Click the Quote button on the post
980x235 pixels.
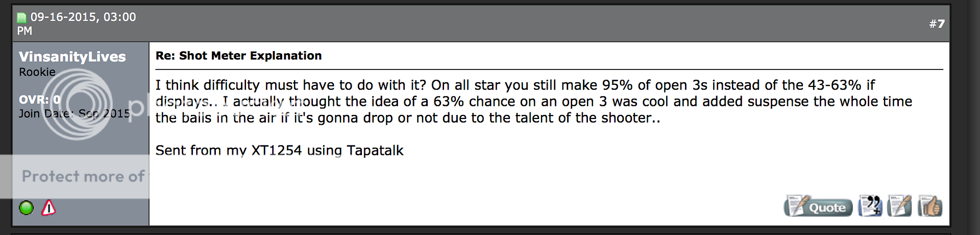pyautogui.click(x=818, y=207)
